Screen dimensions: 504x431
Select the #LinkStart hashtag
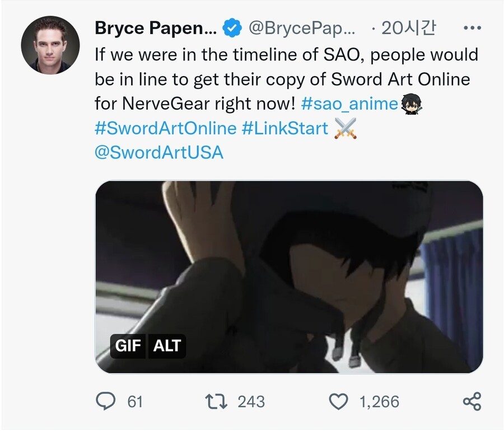coord(285,128)
